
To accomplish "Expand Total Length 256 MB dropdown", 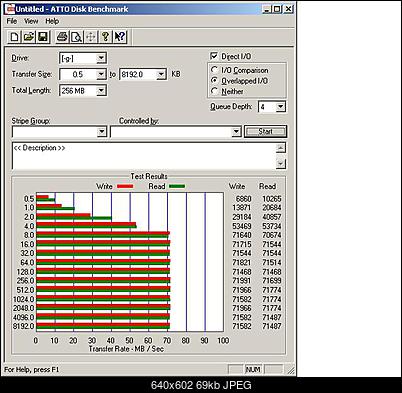I will (x=101, y=91).
